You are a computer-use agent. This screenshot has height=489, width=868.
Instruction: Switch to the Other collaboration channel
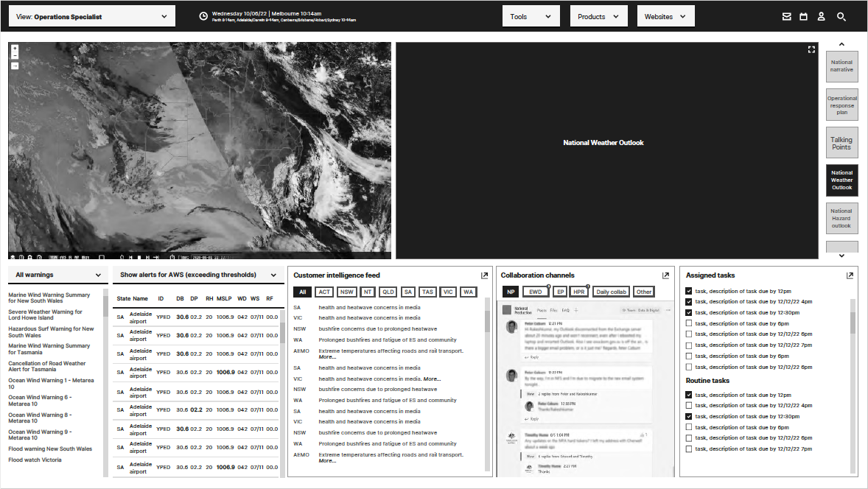[644, 292]
